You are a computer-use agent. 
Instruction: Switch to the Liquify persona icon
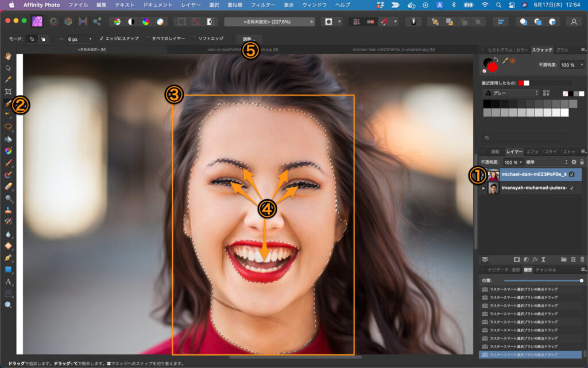pyautogui.click(x=54, y=21)
